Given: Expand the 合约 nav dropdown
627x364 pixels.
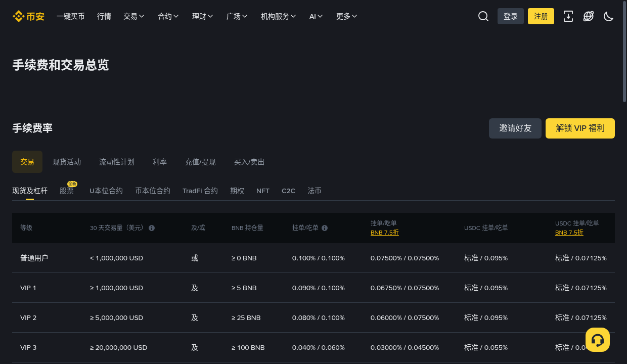Looking at the screenshot, I should coord(168,16).
